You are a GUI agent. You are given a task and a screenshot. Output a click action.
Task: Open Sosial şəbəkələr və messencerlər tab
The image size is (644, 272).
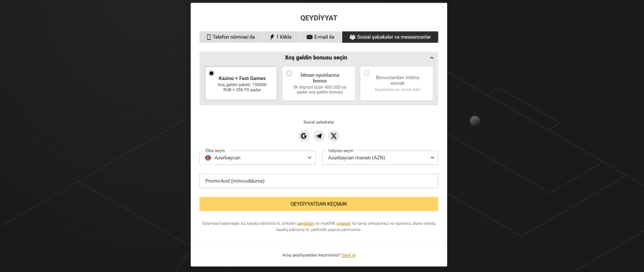(x=390, y=37)
